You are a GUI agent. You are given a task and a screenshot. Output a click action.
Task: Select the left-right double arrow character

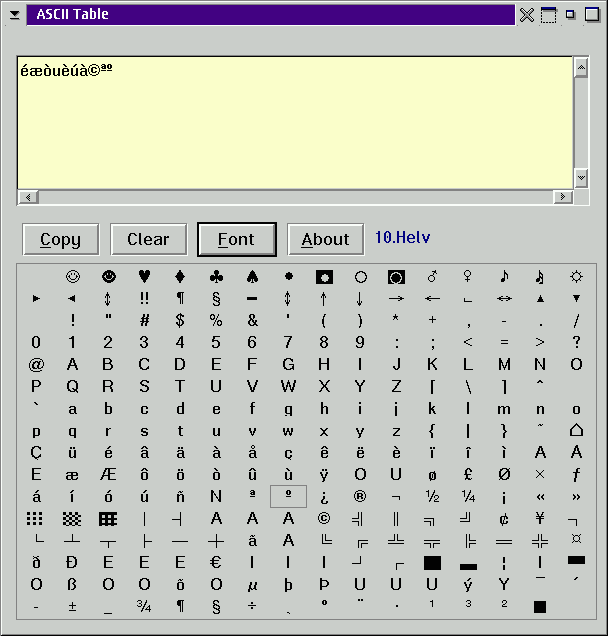(504, 299)
